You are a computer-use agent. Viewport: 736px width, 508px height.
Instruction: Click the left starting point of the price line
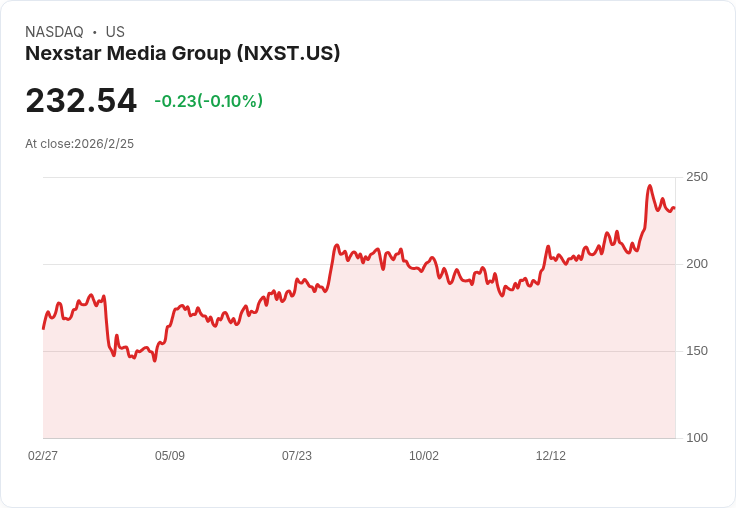[x=43, y=328]
